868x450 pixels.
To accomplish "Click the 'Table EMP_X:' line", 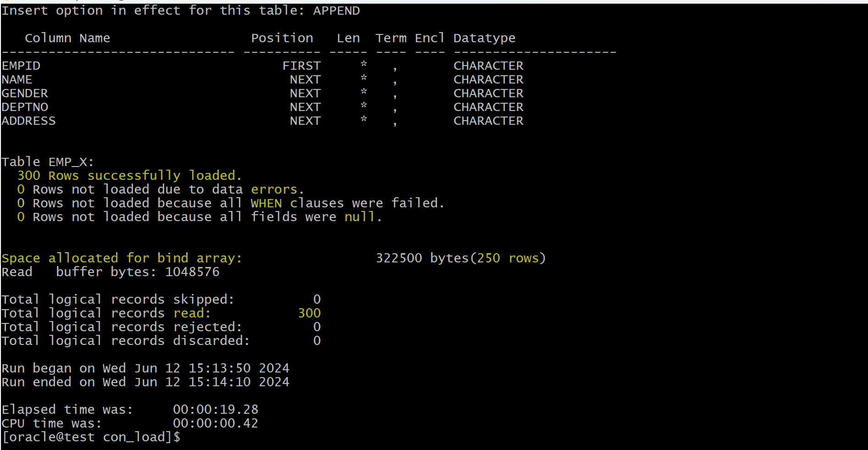I will (48, 162).
